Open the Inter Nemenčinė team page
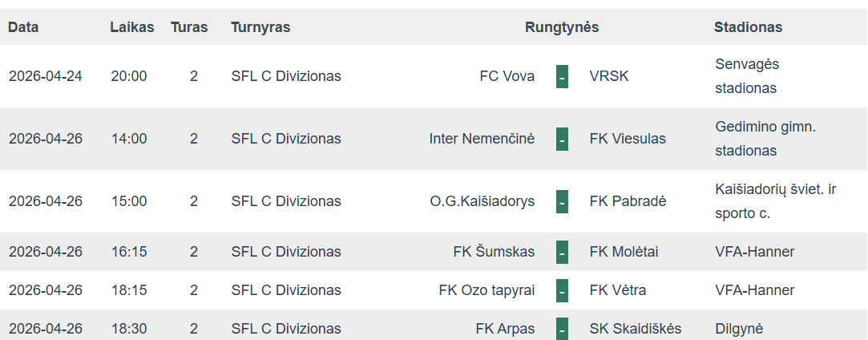The image size is (868, 340). tap(482, 140)
